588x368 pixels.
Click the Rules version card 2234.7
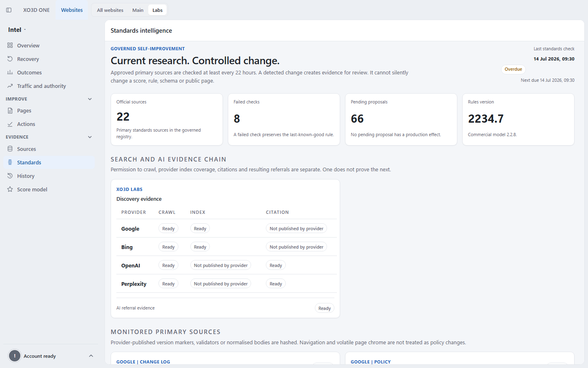pos(518,119)
